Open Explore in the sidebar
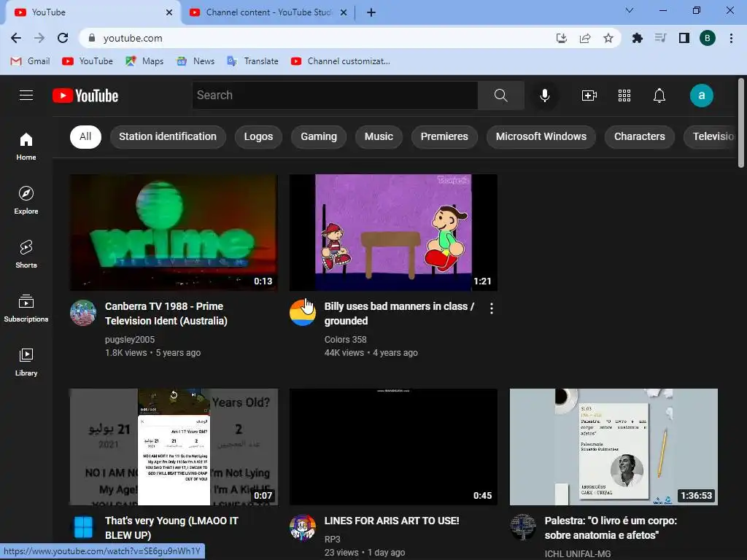Viewport: 747px width, 560px height. pos(26,200)
